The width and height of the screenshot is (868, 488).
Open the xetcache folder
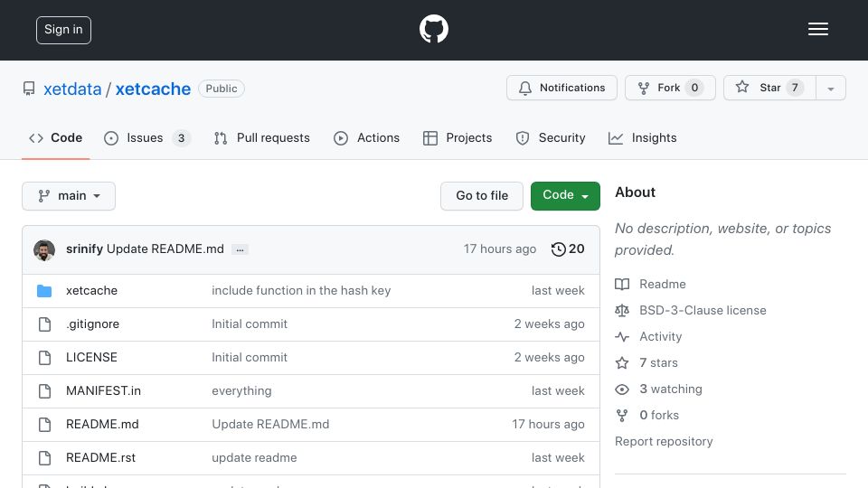tap(91, 290)
